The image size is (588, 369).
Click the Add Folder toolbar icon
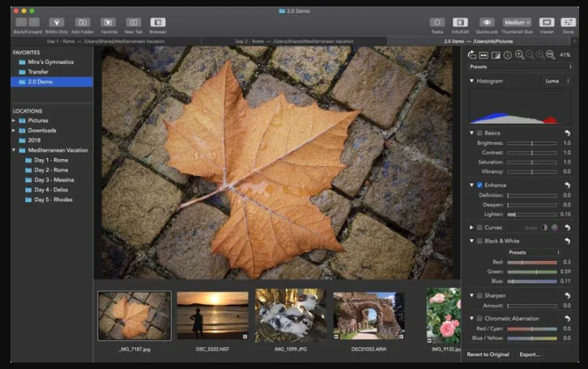83,23
